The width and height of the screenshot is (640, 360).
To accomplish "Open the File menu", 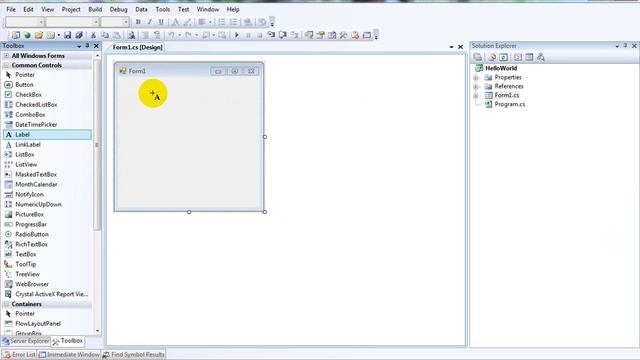I will coord(11,9).
